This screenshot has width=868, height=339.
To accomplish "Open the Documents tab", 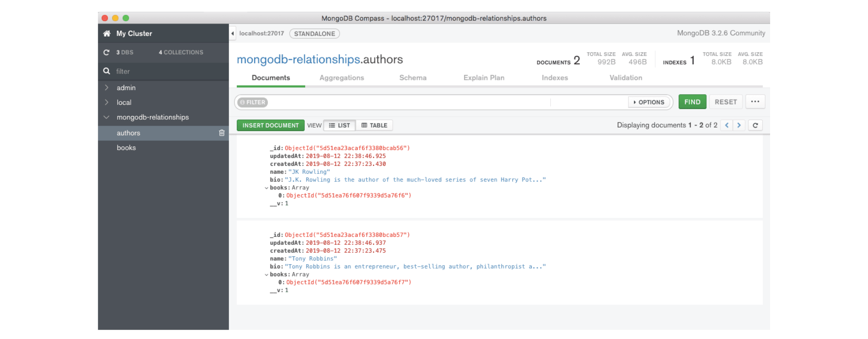I will click(271, 78).
